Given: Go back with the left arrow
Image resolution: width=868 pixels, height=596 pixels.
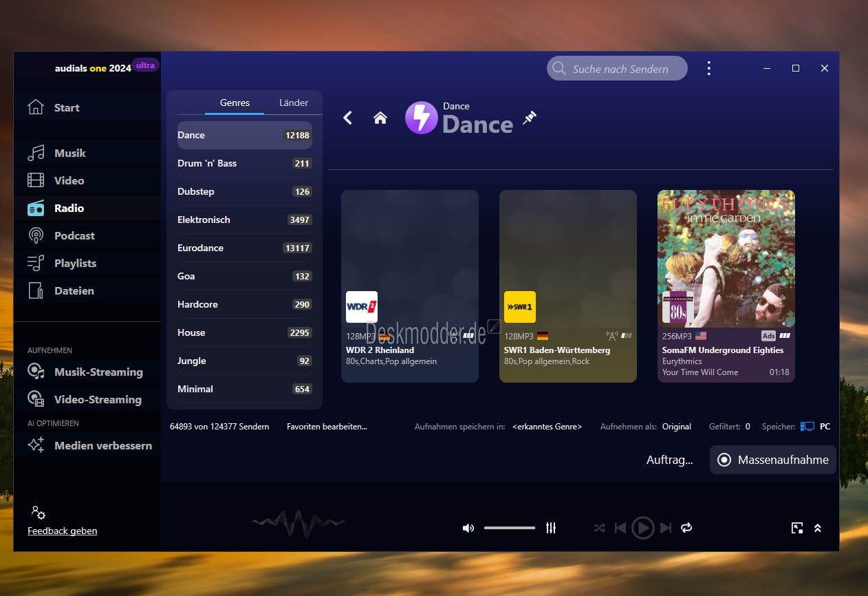Looking at the screenshot, I should 347,118.
